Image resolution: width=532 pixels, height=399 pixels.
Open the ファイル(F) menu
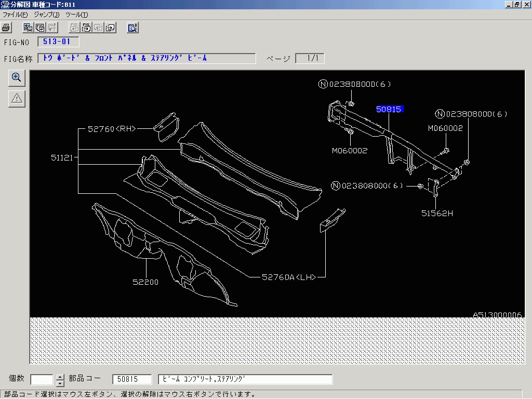tap(16, 15)
